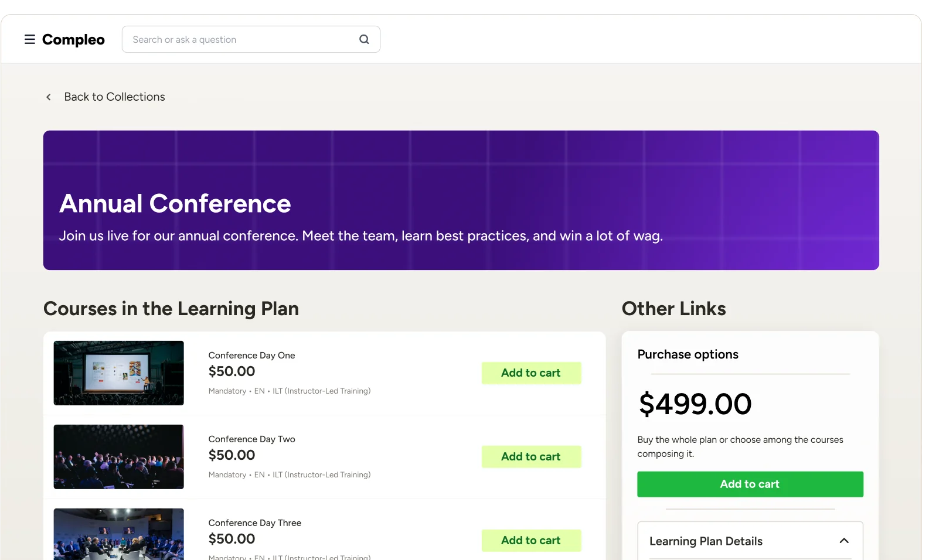Click the Annual Conference banner heading

(175, 204)
